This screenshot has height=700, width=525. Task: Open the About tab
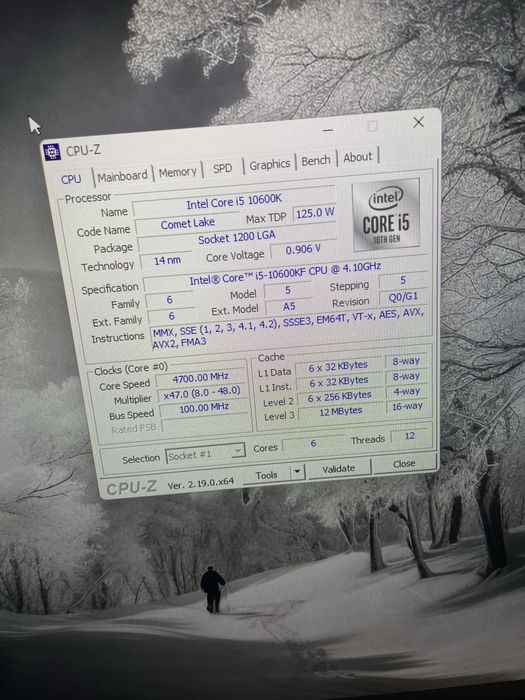click(x=358, y=157)
